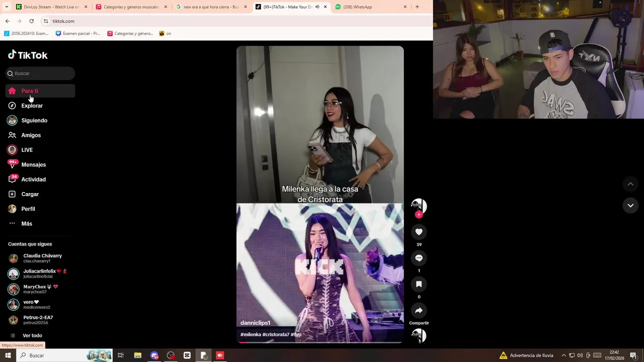This screenshot has width=644, height=362.
Task: Open OBS Studio from taskbar
Action: coord(171,355)
